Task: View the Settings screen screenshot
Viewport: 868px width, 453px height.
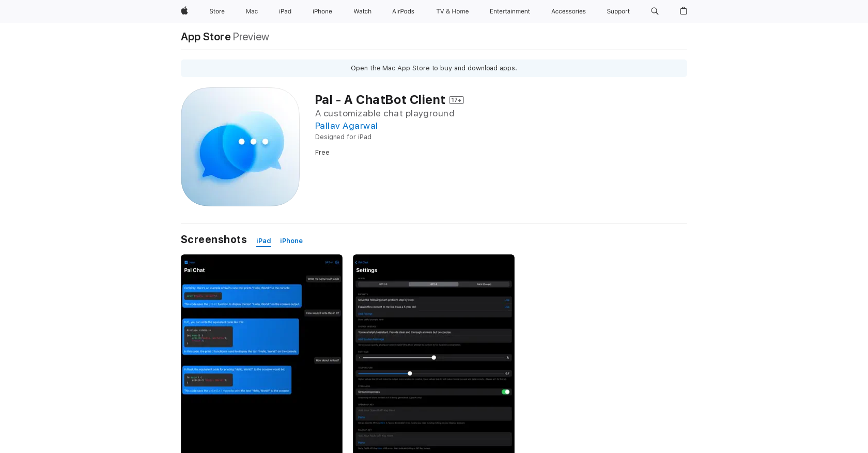Action: pos(433,354)
